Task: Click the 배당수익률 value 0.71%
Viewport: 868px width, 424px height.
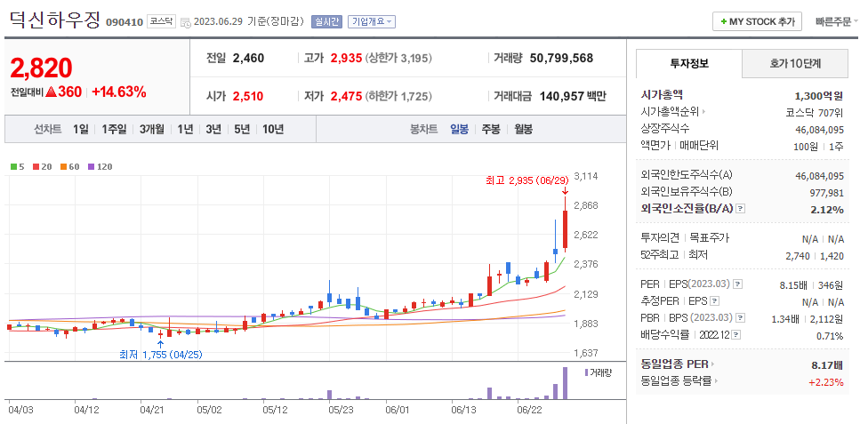Action: [830, 335]
